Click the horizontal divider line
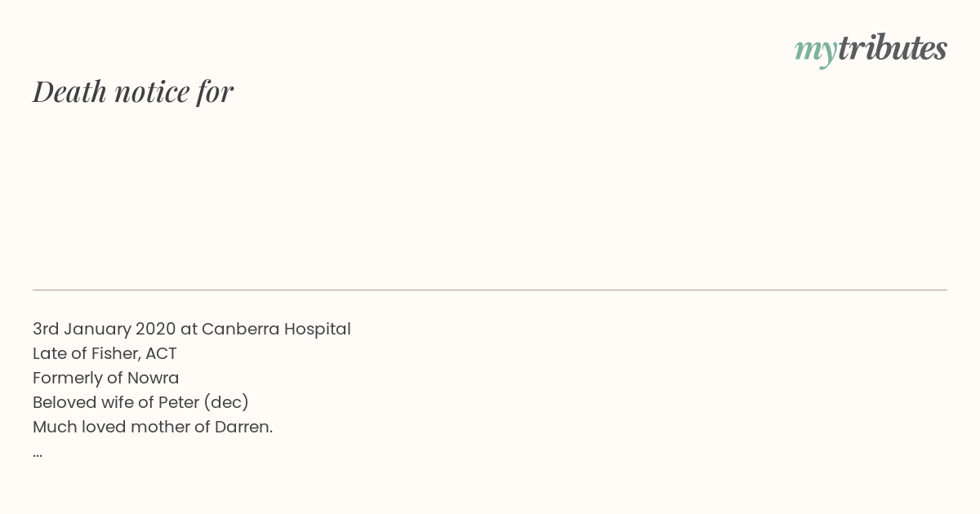Screen dimensions: 980x514 pos(490,290)
